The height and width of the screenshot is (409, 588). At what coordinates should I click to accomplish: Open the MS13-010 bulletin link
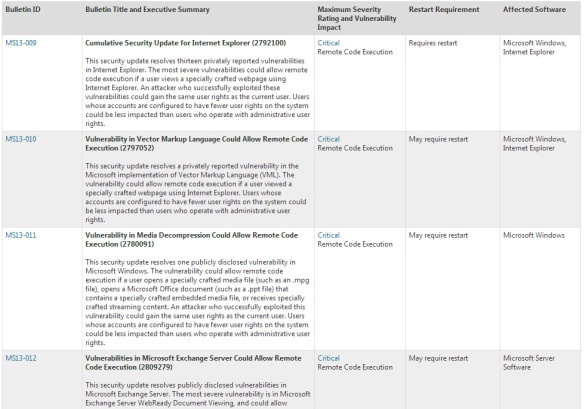[21, 139]
